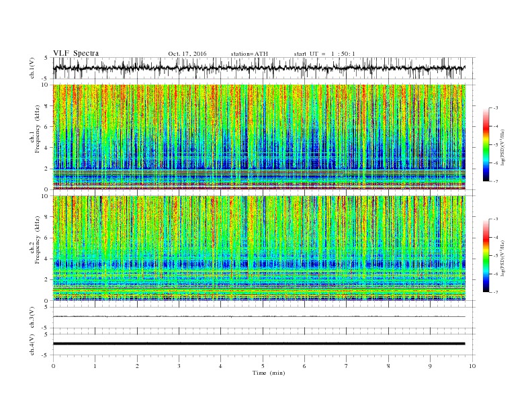Image resolution: width=532 pixels, height=411 pixels.
Task: Click the '-3' tick on ch.1 color bar
Action: pyautogui.click(x=496, y=108)
